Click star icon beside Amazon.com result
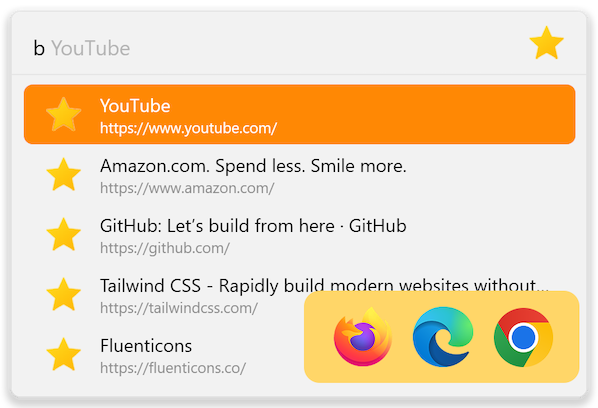Screen dimensions: 598x408 (x=63, y=175)
